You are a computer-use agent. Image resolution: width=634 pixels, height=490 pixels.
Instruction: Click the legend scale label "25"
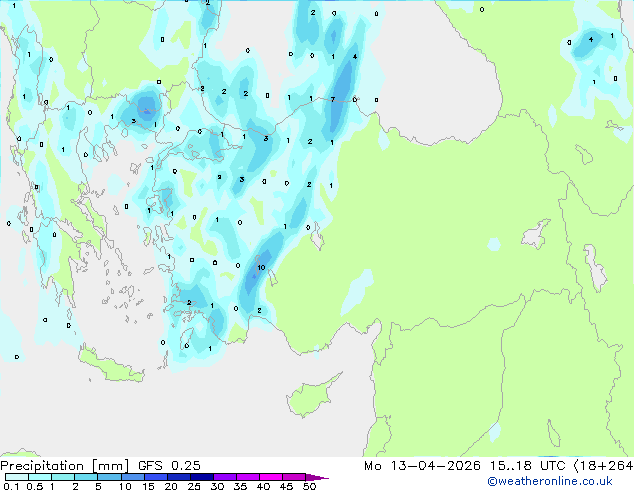[194, 486]
